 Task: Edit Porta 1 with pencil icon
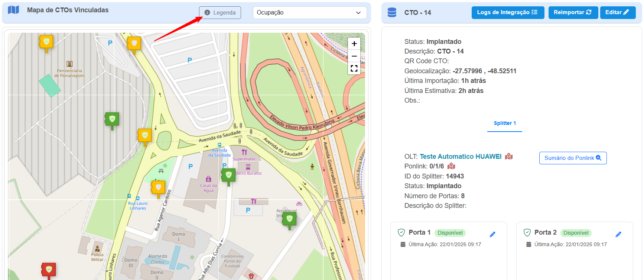tap(492, 234)
